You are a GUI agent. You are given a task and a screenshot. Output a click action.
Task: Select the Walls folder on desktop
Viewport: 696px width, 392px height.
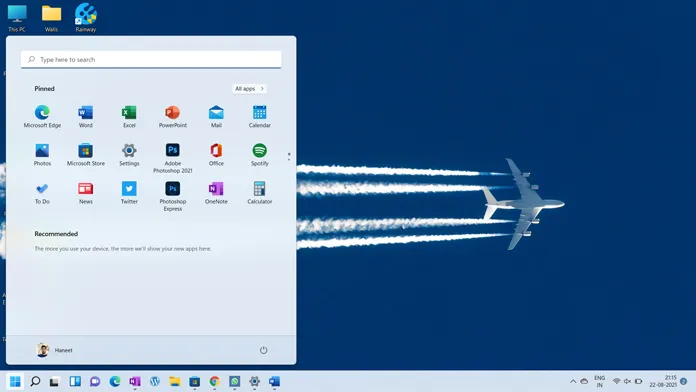click(51, 18)
